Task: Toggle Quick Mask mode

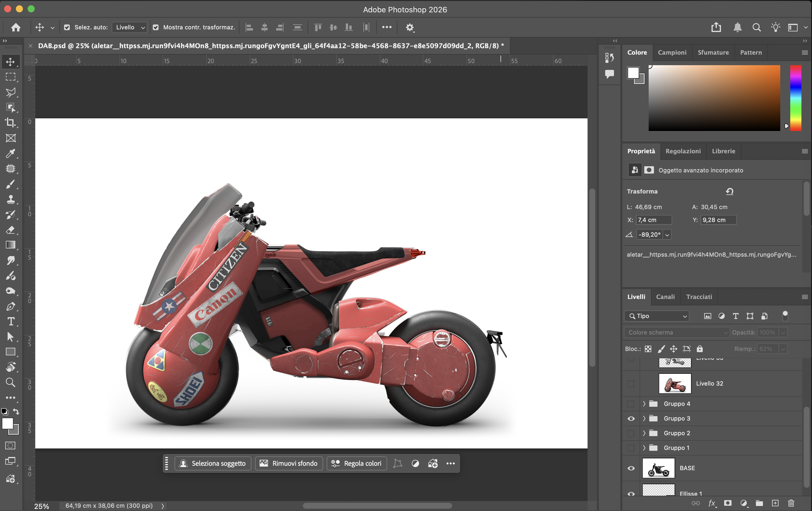Action: click(11, 446)
